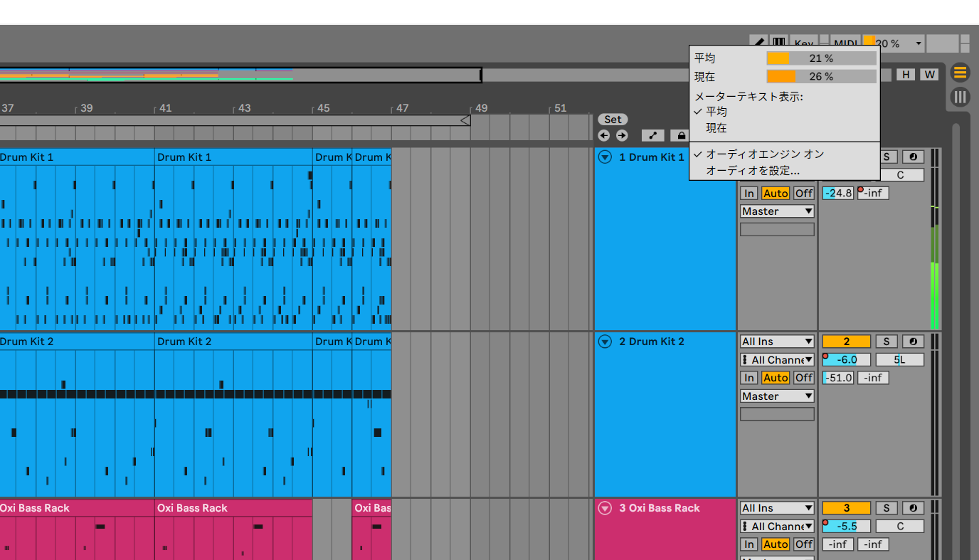Click Oxi Bass Rack volume value -5.5

pos(847,527)
